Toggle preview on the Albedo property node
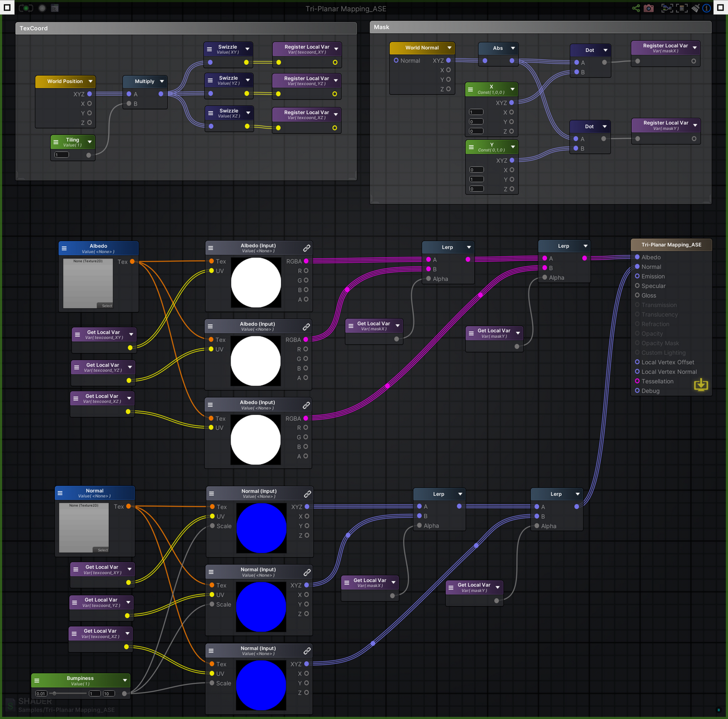Screen dimensions: 728x719 (x=63, y=248)
